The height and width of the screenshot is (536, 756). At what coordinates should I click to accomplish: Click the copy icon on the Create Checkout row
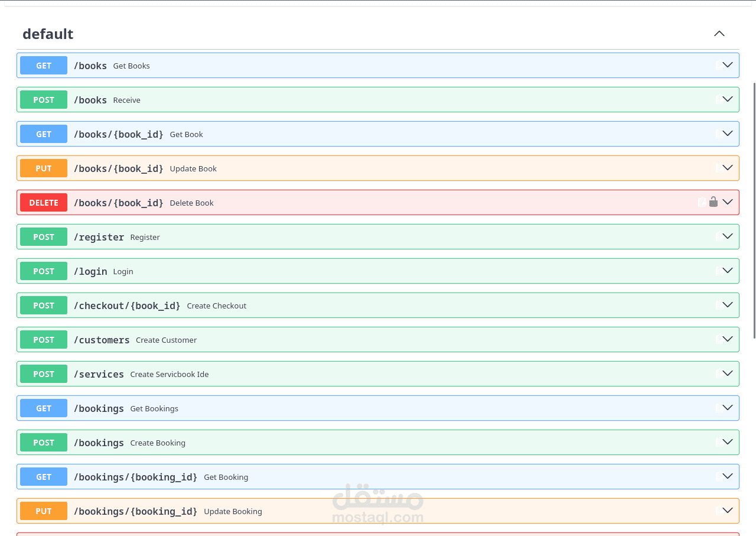(x=719, y=305)
